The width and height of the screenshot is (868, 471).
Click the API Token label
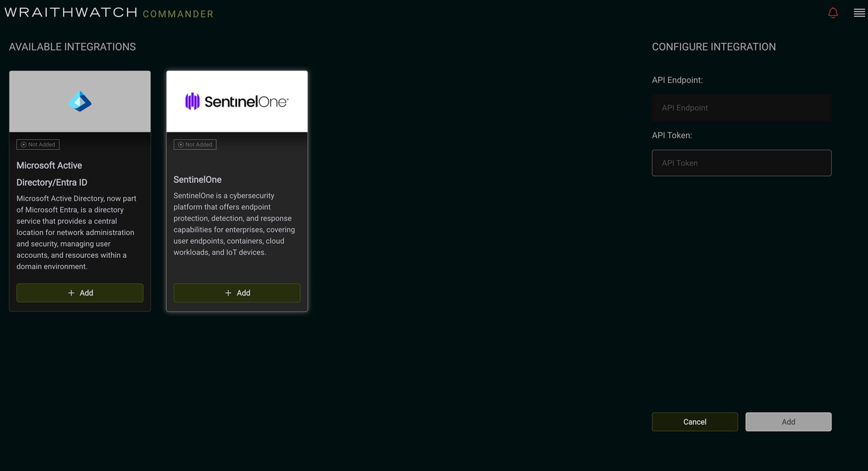tap(672, 135)
